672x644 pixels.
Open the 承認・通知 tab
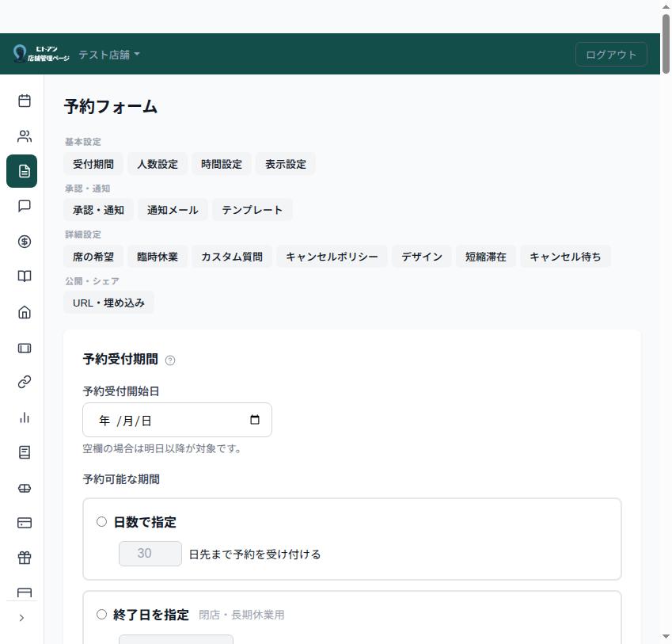tap(99, 210)
